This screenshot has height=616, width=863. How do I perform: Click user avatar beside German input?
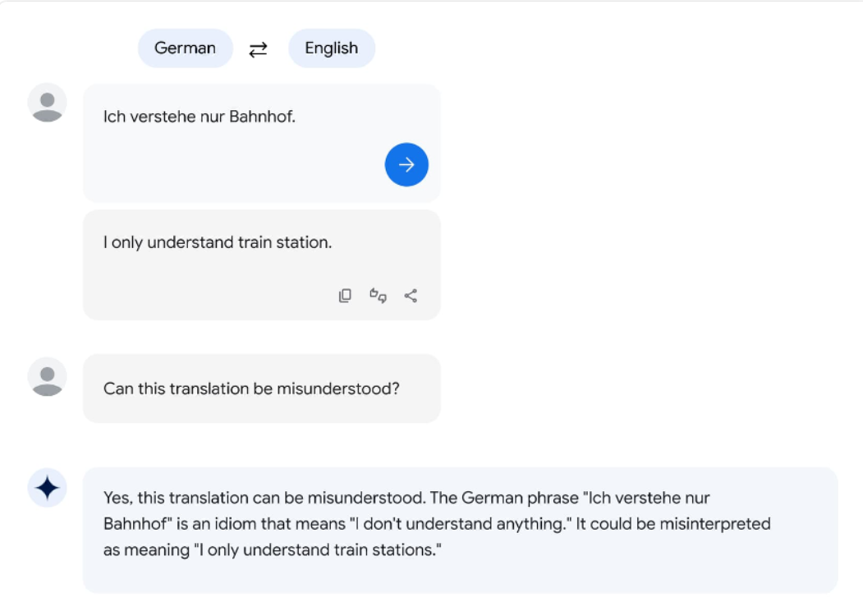tap(48, 103)
